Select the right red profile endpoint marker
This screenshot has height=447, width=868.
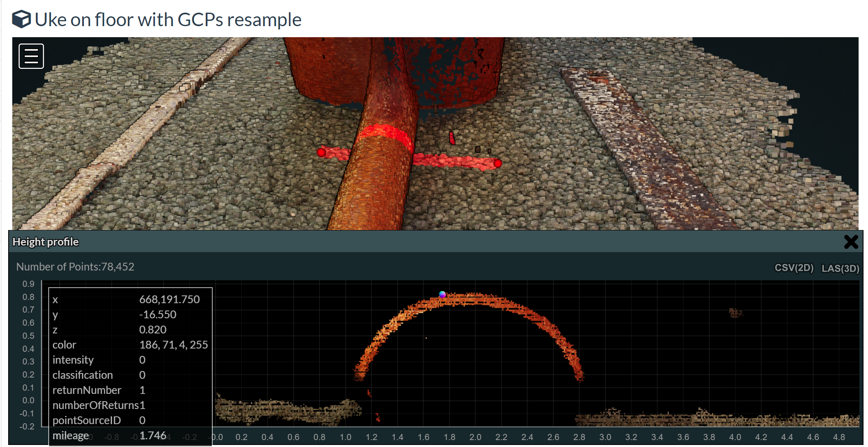coord(497,163)
